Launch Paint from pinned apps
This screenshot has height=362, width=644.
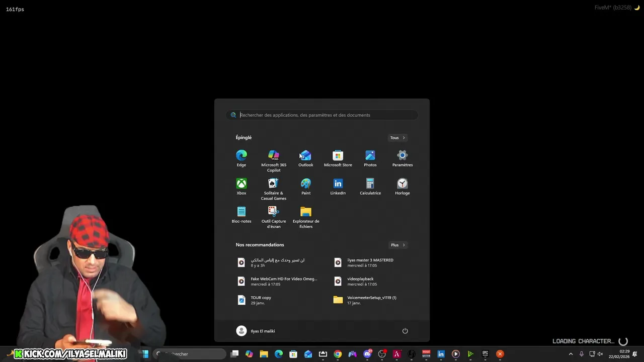coord(306,187)
